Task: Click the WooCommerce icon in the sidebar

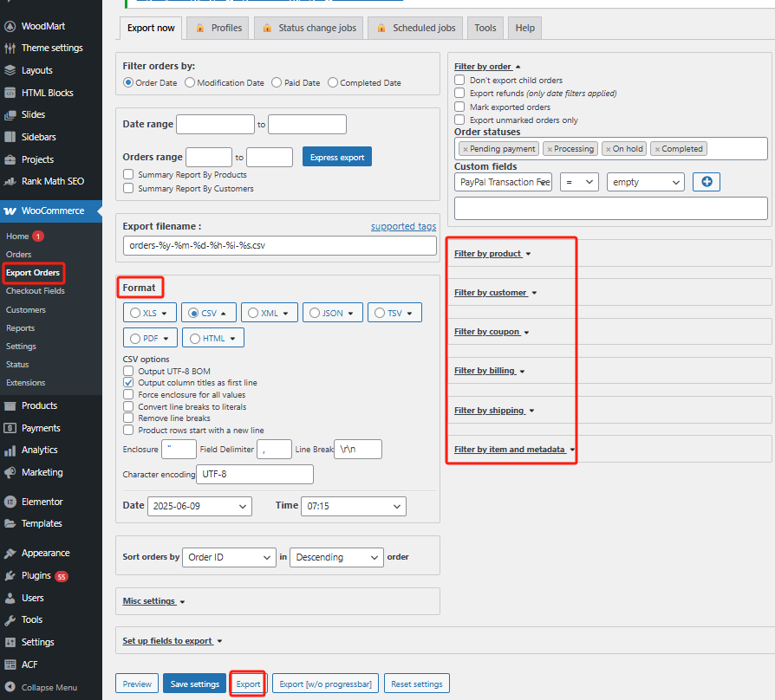Action: point(10,211)
